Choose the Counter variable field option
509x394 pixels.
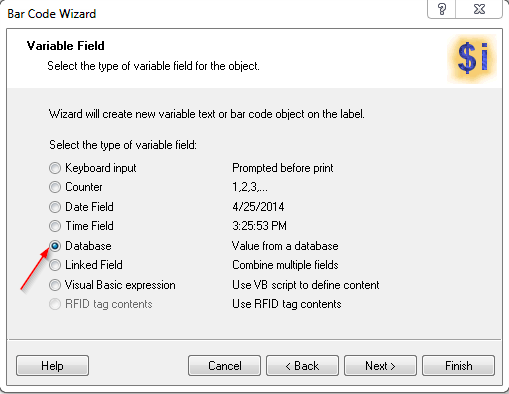tap(55, 187)
